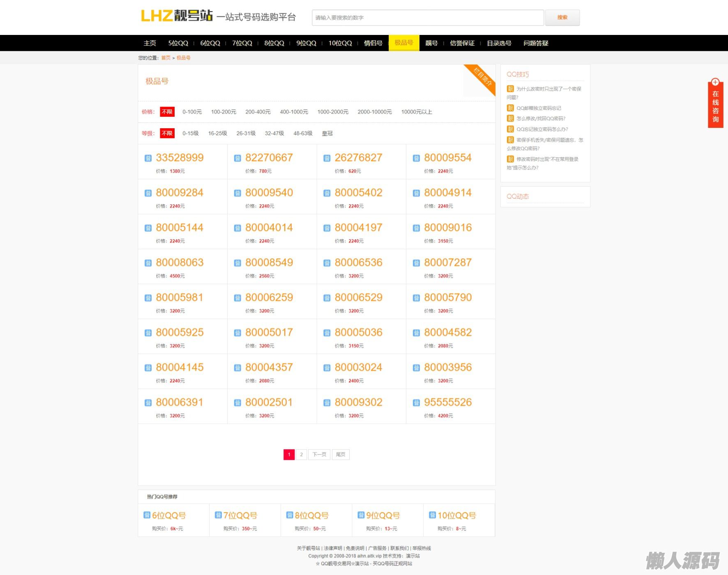Open the 8位QQ menu item
Screen dimensions: 728x575
[274, 43]
